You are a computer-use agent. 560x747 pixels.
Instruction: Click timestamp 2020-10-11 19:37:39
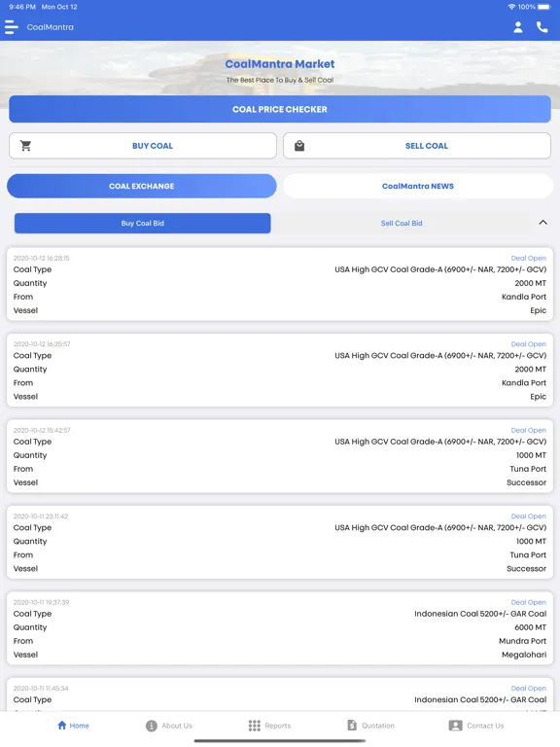[42, 602]
